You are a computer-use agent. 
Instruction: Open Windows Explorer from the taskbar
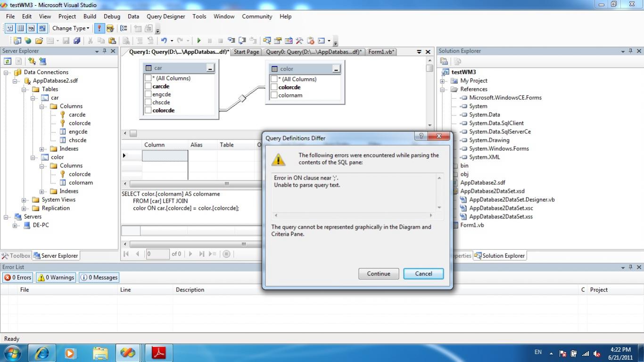[x=100, y=353]
